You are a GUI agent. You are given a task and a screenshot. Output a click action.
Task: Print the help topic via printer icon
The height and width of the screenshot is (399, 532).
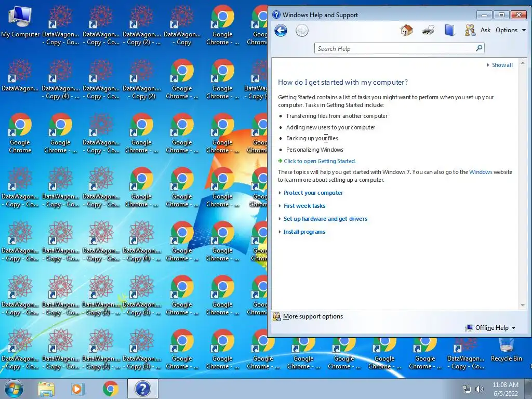coord(428,30)
